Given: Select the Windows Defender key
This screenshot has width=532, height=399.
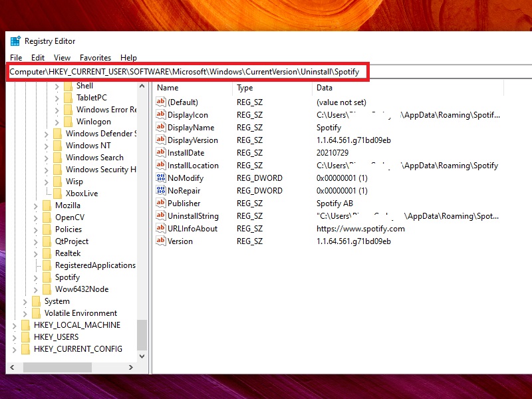Looking at the screenshot, I should [101, 134].
